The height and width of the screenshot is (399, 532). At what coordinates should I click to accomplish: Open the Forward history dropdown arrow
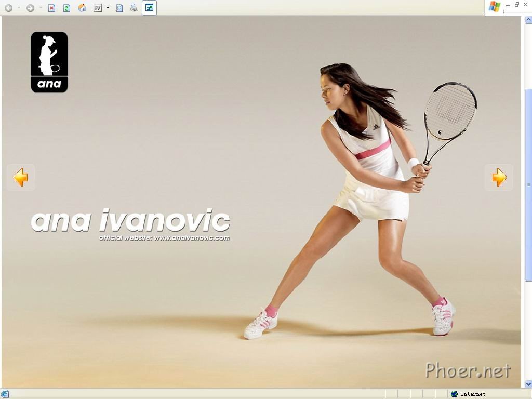point(41,7)
